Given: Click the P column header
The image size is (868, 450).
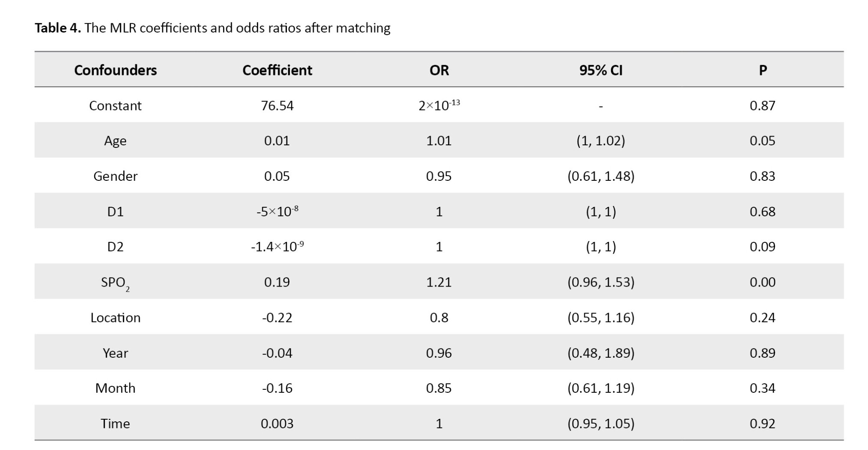Looking at the screenshot, I should (x=763, y=70).
